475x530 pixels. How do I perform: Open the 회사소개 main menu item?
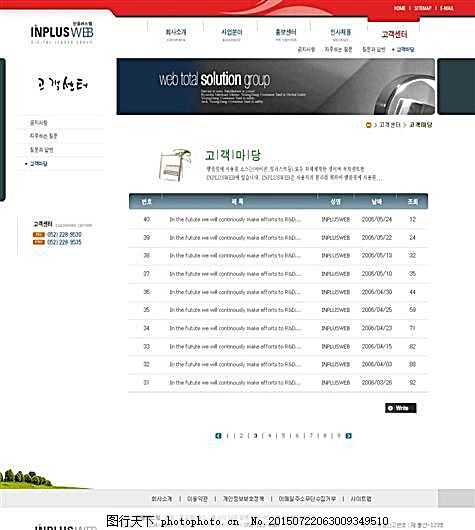coord(176,32)
